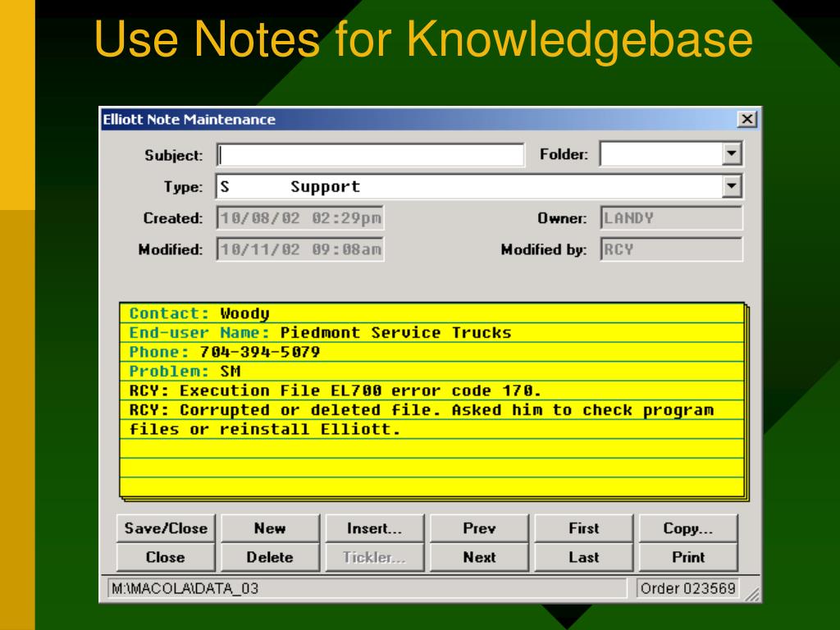This screenshot has width=840, height=630.
Task: Open the Insert... button
Action: 374,528
